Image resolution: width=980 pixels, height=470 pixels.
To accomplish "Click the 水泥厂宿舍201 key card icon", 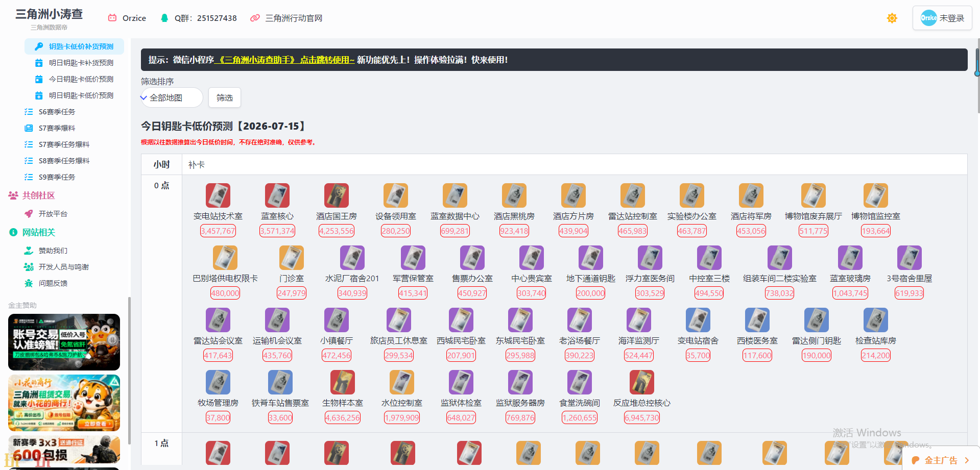I will pyautogui.click(x=352, y=258).
